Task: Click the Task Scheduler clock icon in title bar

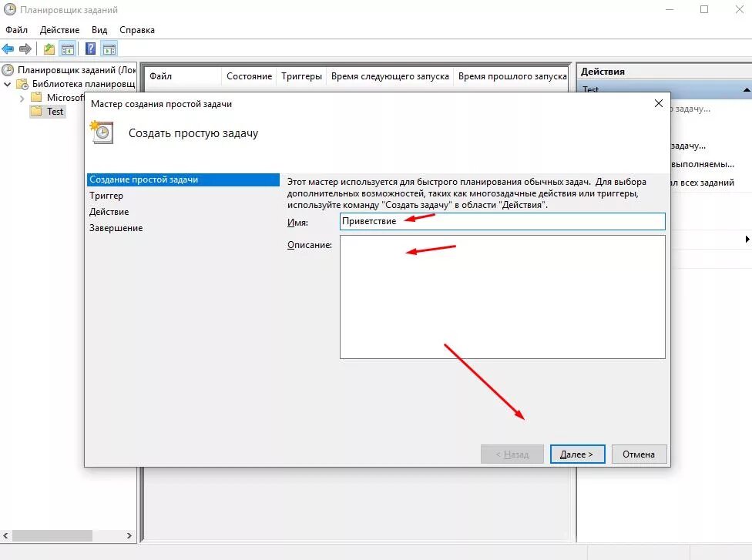Action: pos(9,9)
